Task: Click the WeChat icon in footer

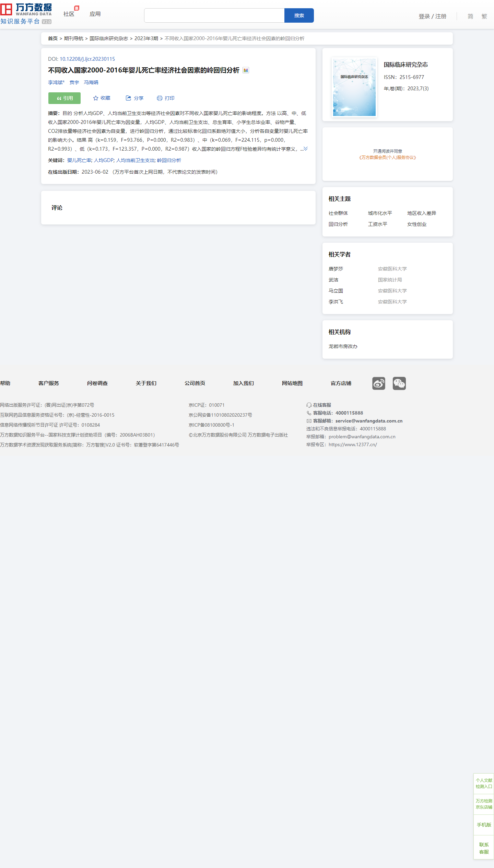Action: [x=399, y=383]
